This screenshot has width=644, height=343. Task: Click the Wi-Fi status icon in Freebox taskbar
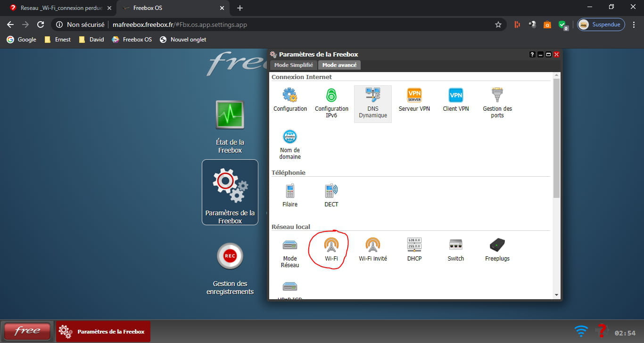click(581, 331)
